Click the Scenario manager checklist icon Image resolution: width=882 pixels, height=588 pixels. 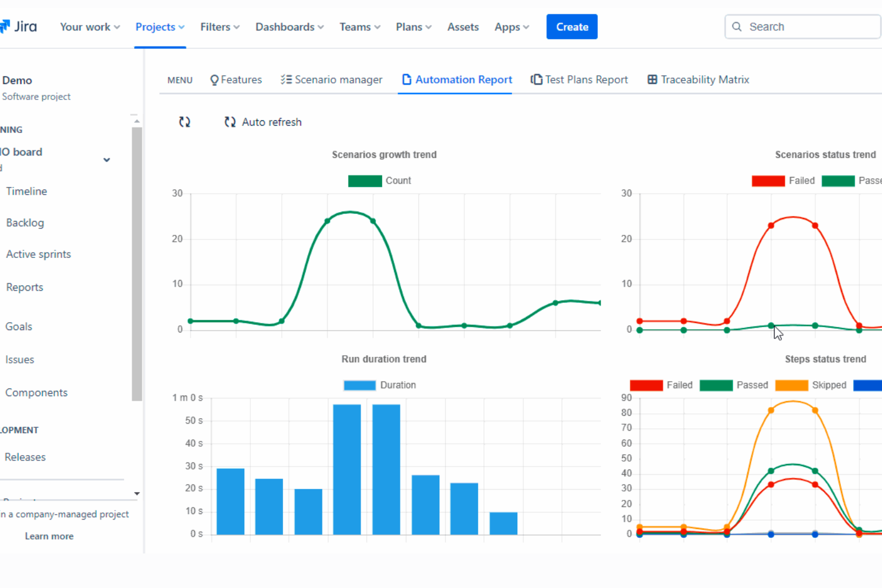pos(285,78)
